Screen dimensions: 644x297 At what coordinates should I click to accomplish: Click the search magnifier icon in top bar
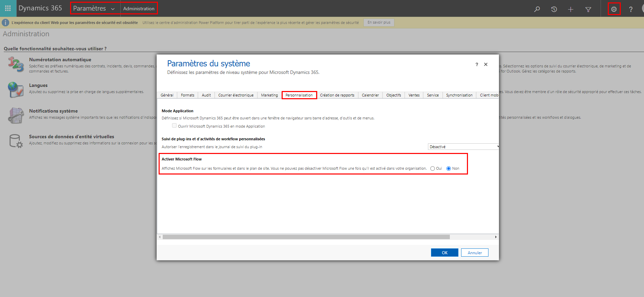tap(537, 9)
